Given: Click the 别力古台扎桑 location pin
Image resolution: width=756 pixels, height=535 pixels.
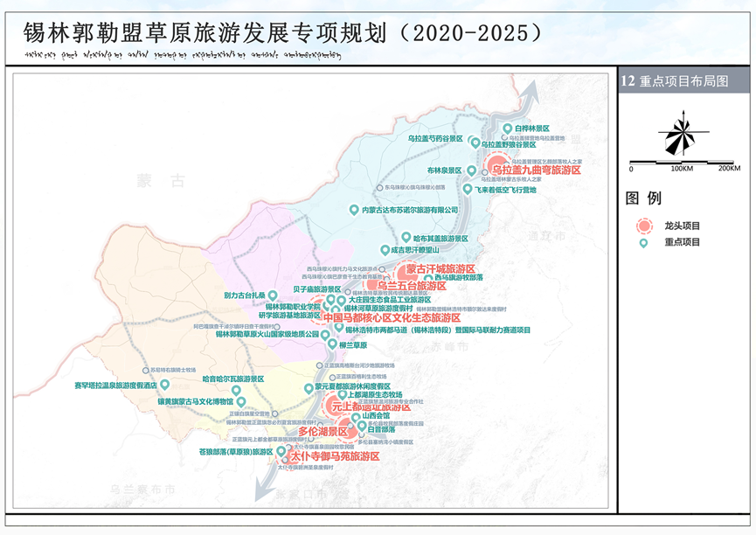Looking at the screenshot, I should (x=273, y=295).
